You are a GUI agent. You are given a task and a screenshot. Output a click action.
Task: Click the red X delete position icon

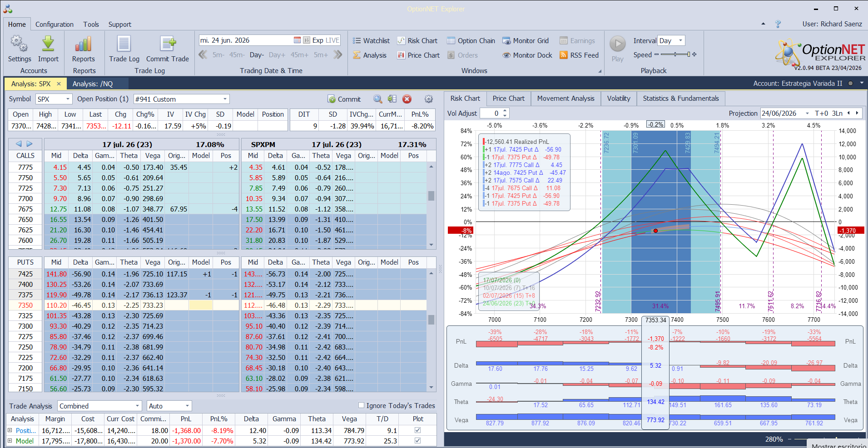[407, 99]
